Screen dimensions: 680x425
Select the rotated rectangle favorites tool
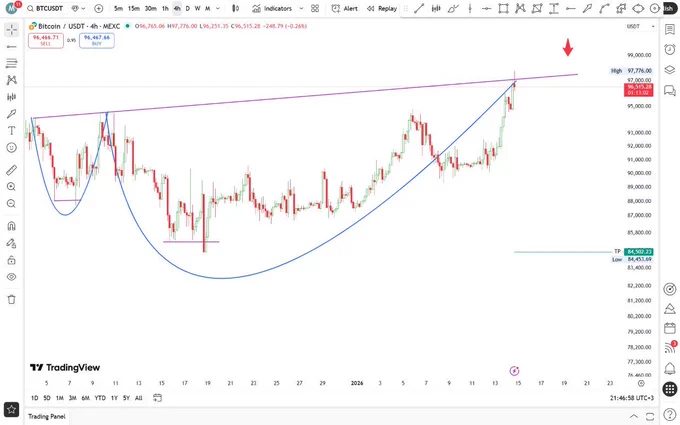tap(537, 8)
